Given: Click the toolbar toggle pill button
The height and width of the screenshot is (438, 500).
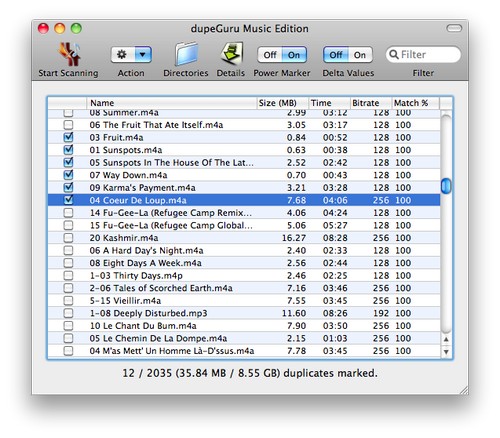Looking at the screenshot, I should (454, 28).
